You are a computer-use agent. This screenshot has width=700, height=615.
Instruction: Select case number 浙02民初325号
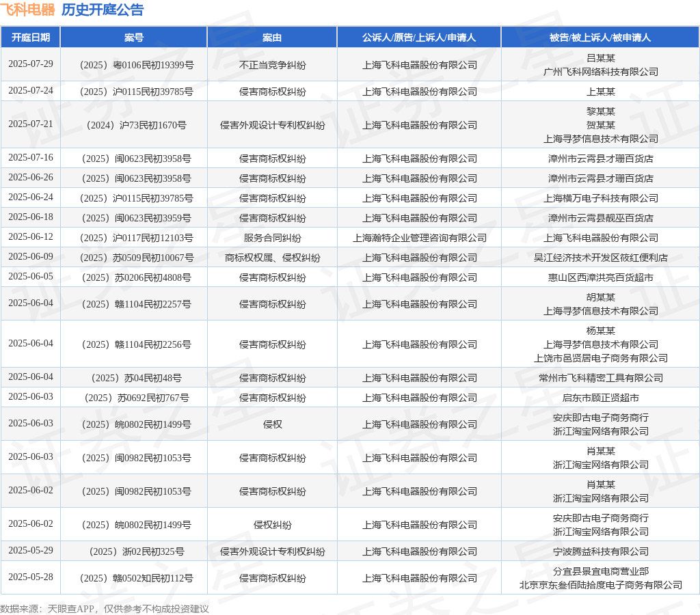tap(137, 551)
